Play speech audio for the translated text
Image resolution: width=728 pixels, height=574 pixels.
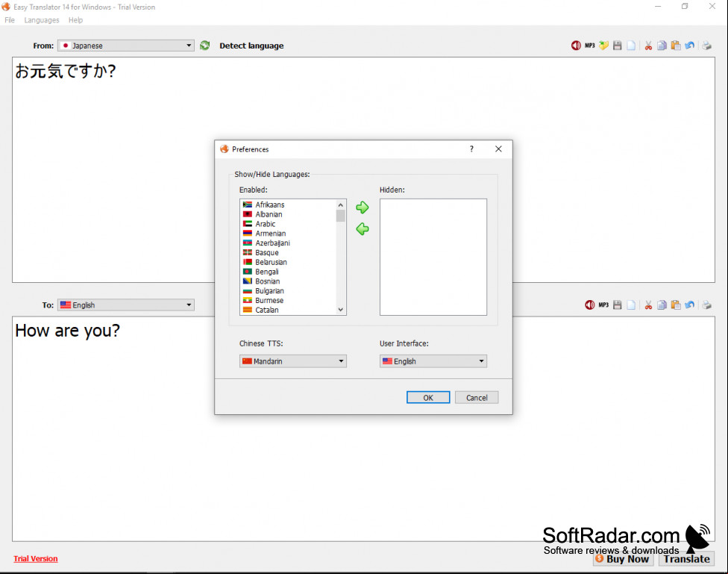point(590,305)
